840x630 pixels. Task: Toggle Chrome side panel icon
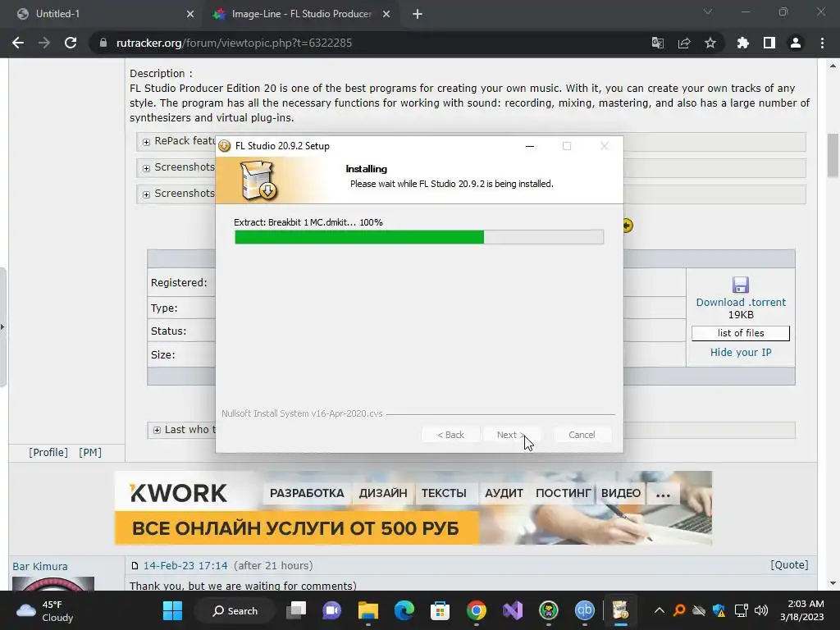tap(769, 43)
